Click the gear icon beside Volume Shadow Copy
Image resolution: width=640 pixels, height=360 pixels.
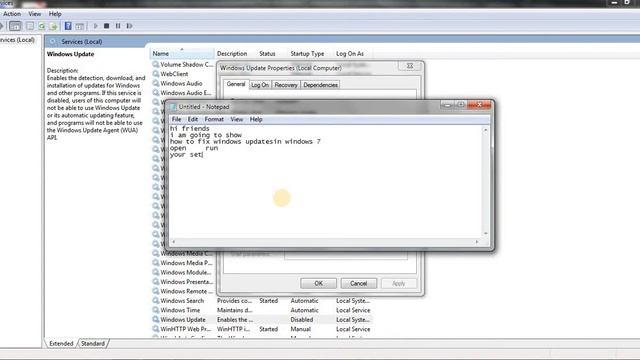pos(156,64)
